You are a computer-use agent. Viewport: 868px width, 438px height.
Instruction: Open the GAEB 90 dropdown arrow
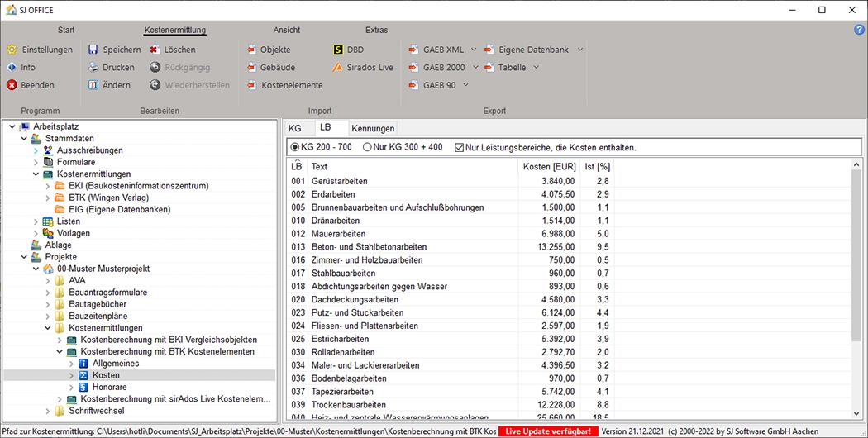(x=465, y=85)
